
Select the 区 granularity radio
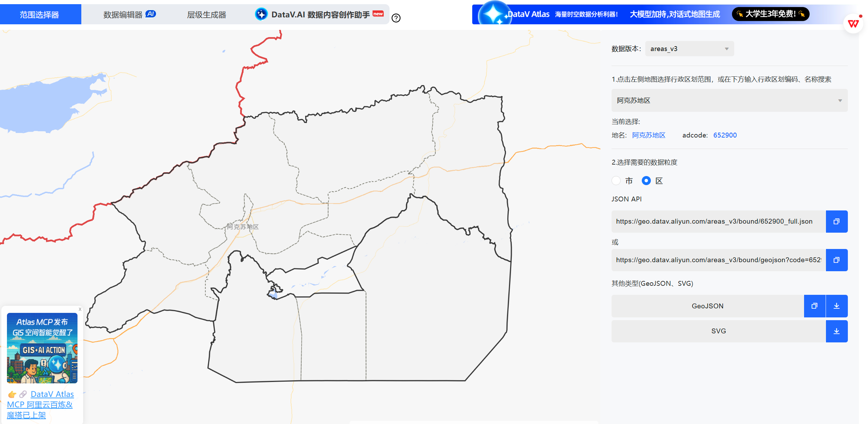[x=646, y=181]
